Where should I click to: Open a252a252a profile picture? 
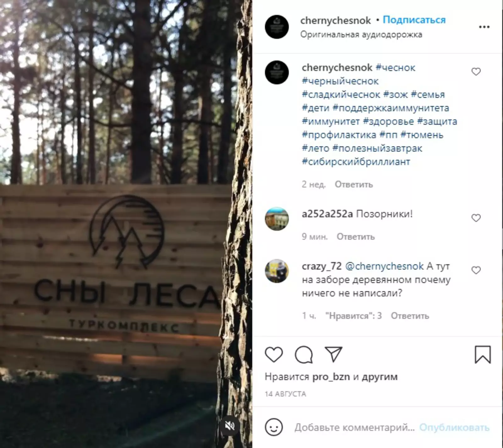[277, 219]
